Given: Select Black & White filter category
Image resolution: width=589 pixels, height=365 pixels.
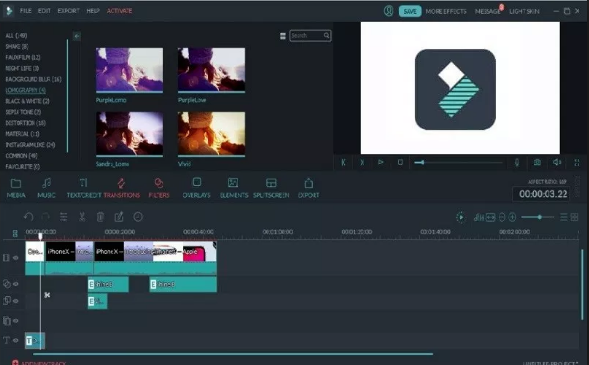Looking at the screenshot, I should click(x=27, y=101).
